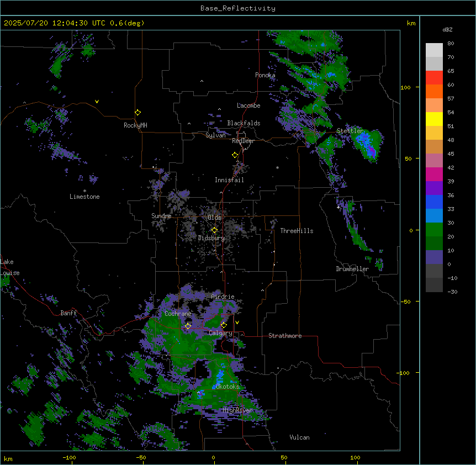
Task: Click the Calgary city label
Action: point(220,333)
